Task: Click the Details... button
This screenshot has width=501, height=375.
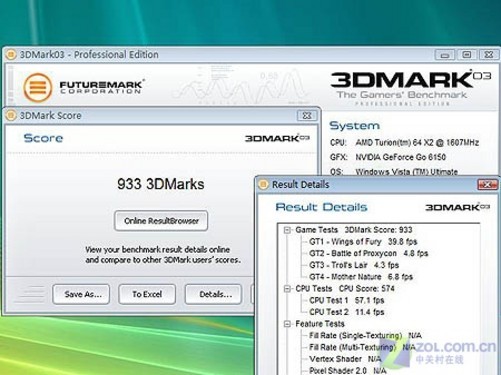Action: (213, 294)
